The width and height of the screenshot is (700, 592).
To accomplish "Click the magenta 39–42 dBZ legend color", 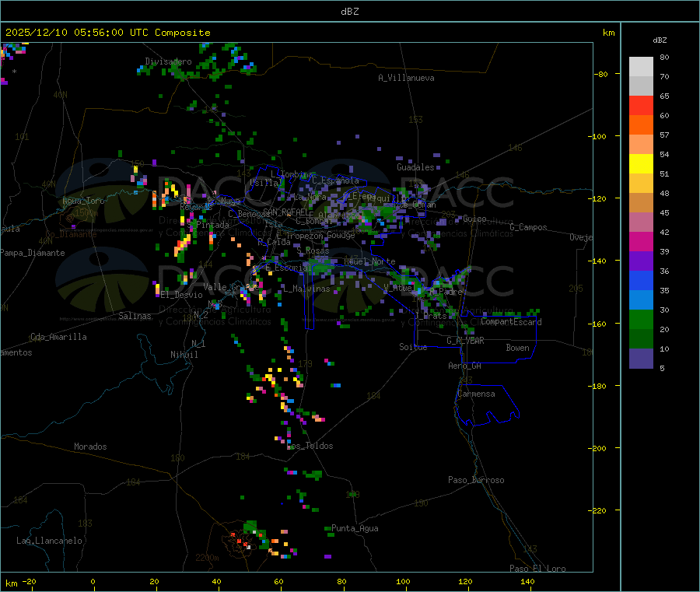I will pos(641,241).
